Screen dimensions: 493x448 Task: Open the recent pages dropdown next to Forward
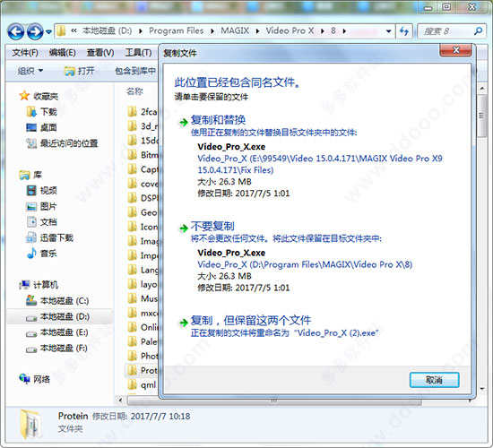(48, 31)
